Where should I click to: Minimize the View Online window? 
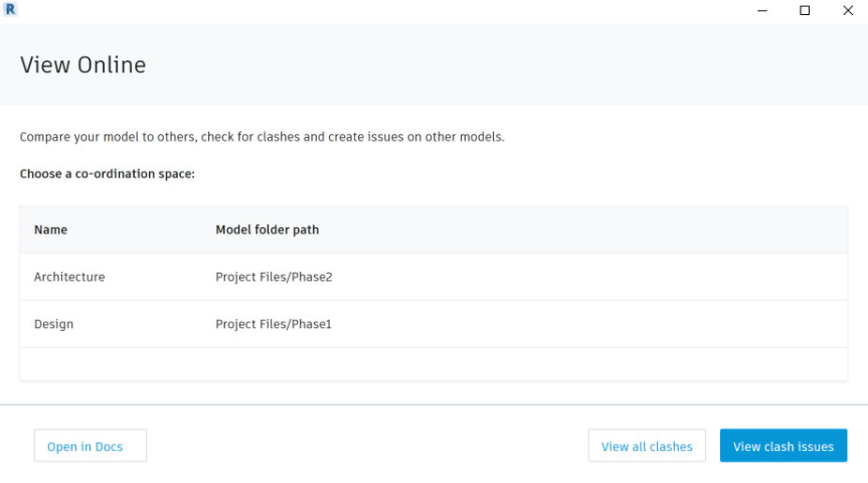point(762,10)
